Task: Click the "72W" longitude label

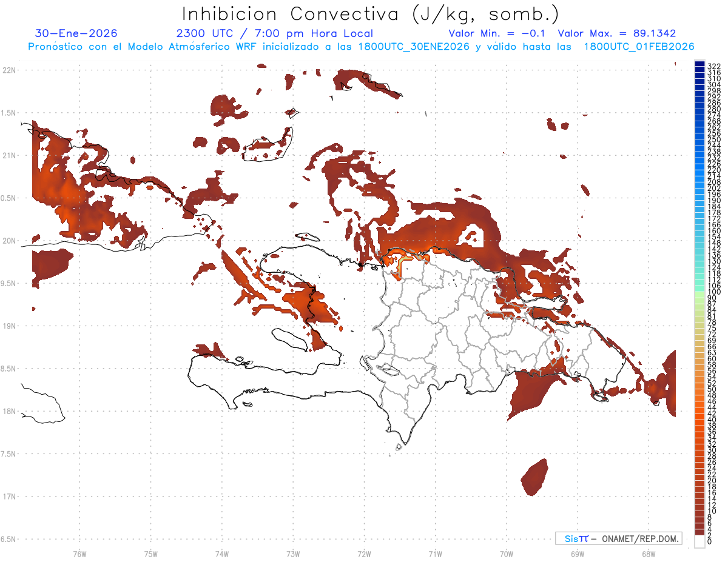Action: coord(364,553)
